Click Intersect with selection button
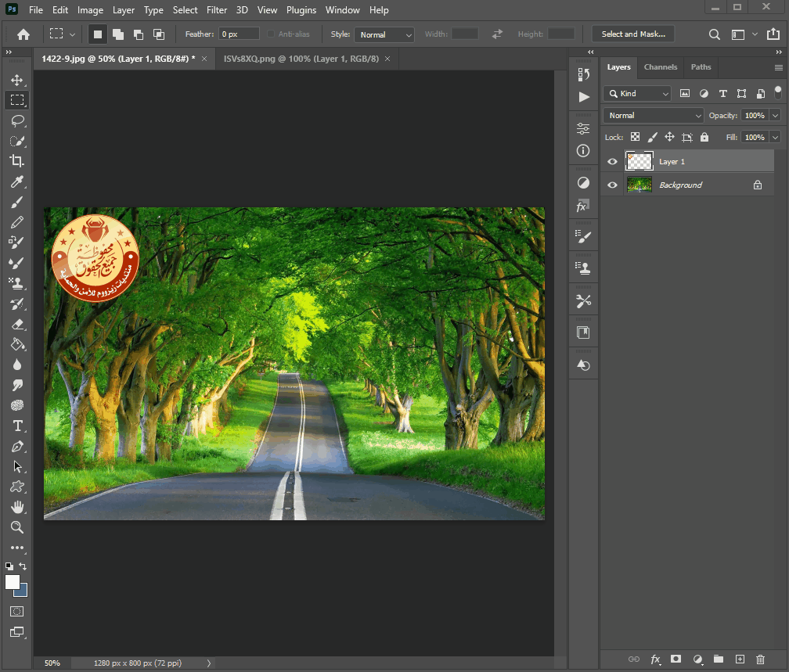This screenshot has width=789, height=672. [x=158, y=34]
